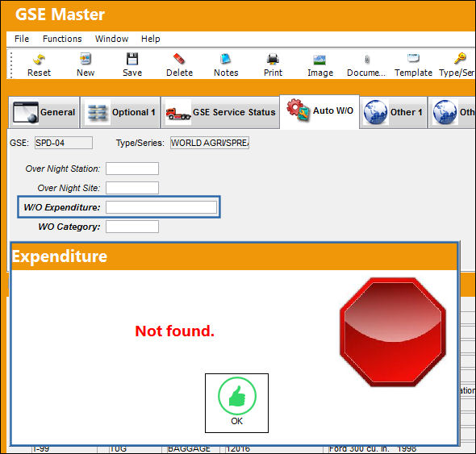Select the Auto W/O tab

point(319,111)
